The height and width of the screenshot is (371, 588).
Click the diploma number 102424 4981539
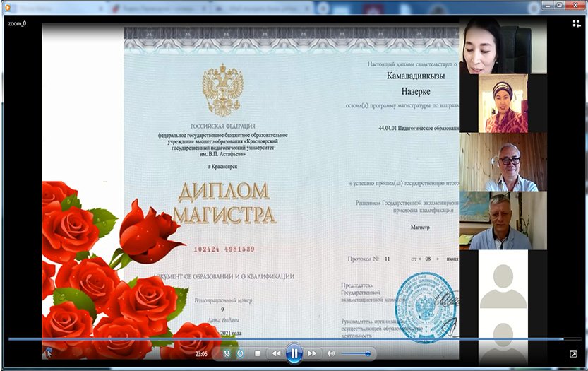click(x=224, y=249)
